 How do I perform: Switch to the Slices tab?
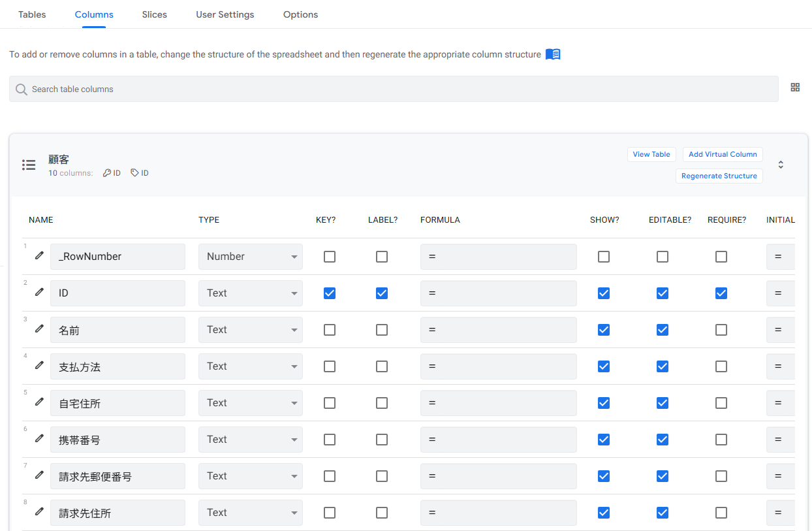click(155, 14)
